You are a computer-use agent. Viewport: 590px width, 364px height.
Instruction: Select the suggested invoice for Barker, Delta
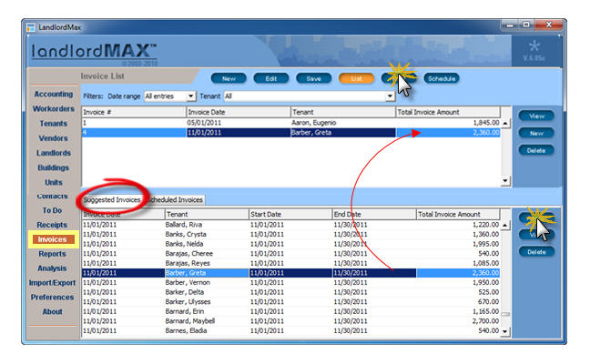(x=290, y=292)
